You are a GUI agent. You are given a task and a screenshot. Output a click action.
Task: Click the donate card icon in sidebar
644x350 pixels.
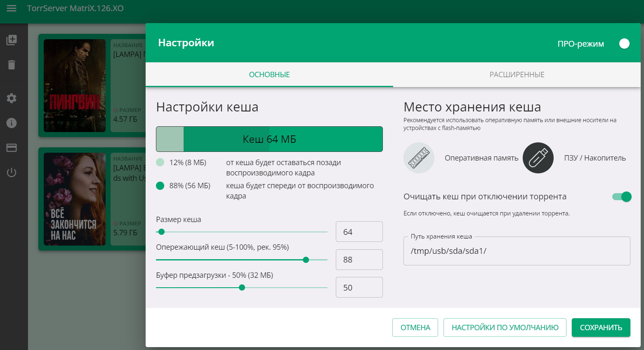point(12,148)
